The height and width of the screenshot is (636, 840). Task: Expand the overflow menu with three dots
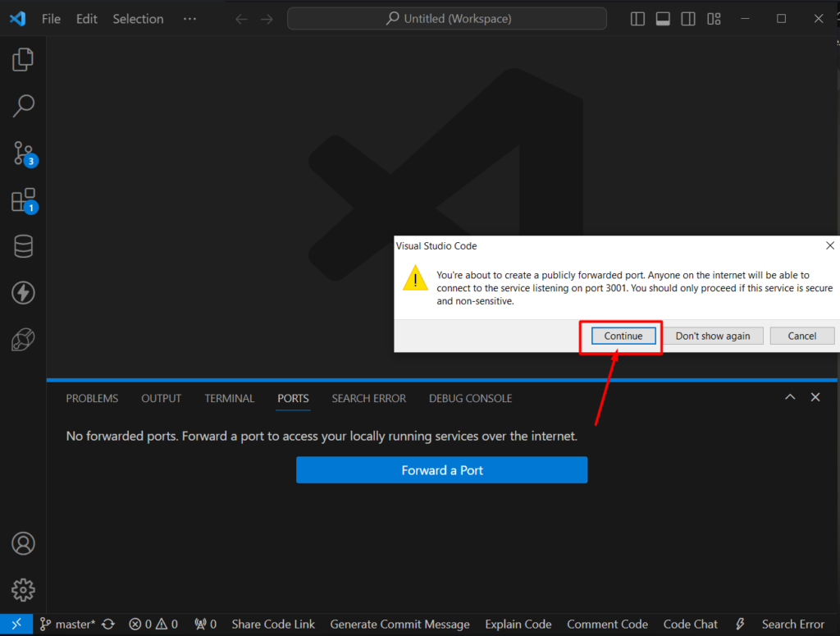(189, 20)
